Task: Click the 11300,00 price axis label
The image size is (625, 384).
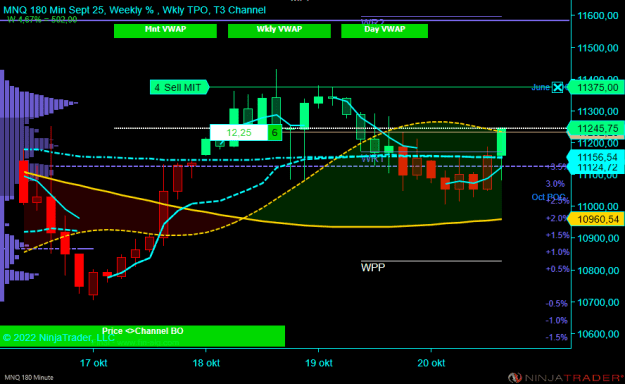Action: pyautogui.click(x=598, y=112)
